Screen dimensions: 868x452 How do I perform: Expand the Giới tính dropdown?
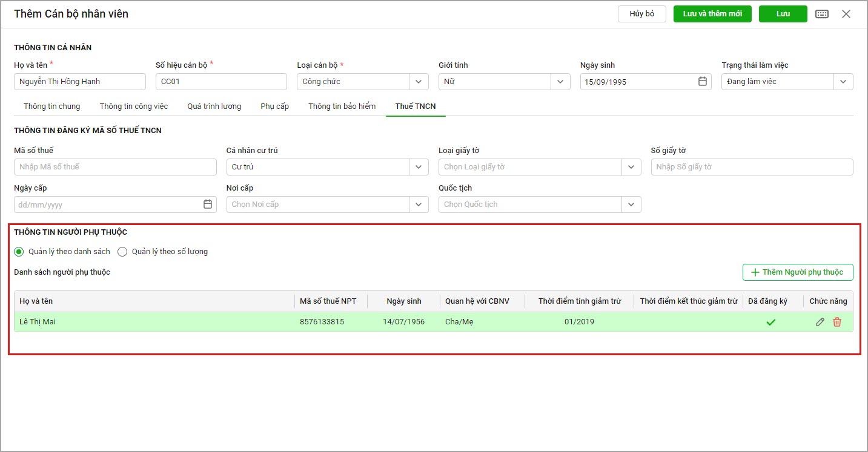click(560, 82)
